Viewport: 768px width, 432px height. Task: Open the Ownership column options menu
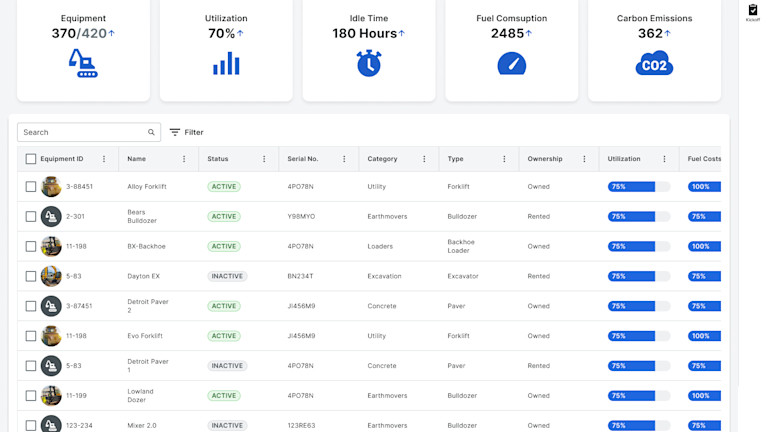584,159
